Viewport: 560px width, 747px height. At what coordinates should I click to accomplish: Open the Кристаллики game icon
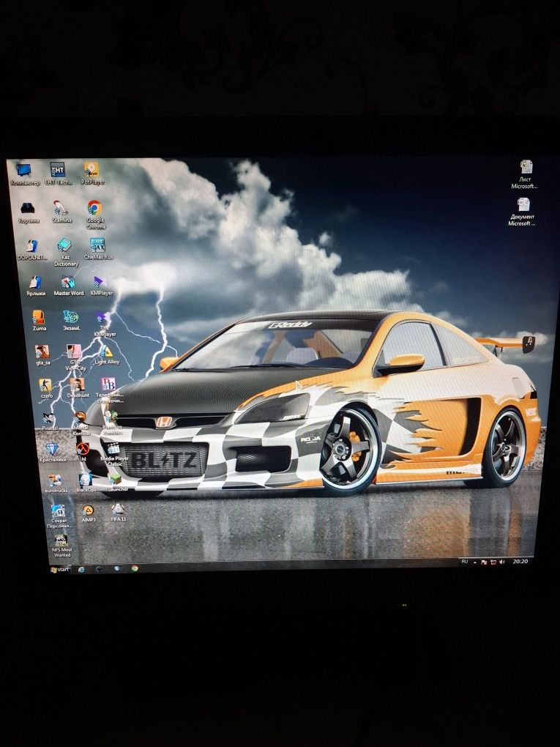[53, 453]
